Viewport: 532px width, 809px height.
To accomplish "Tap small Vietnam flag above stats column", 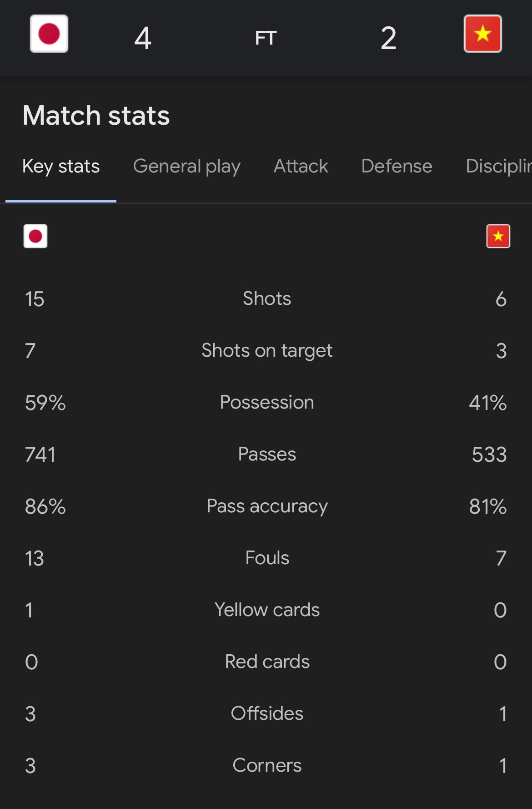I will pos(498,236).
